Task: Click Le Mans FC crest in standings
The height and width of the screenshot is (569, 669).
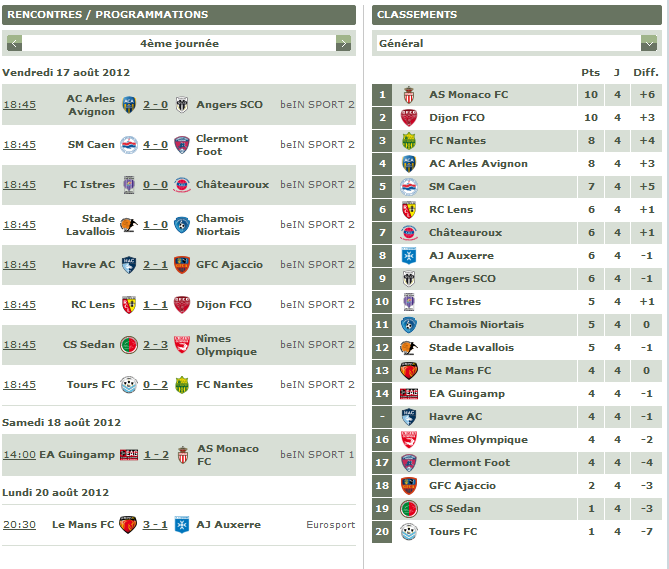Action: [x=409, y=371]
